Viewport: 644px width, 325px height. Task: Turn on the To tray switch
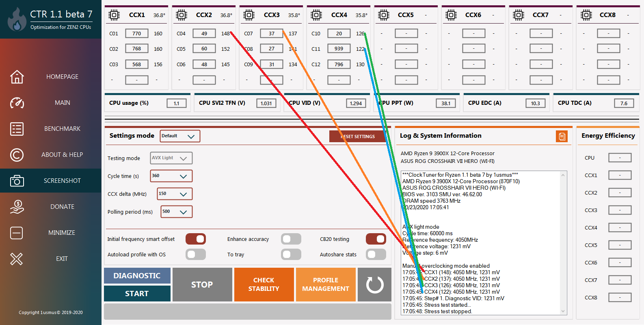291,254
